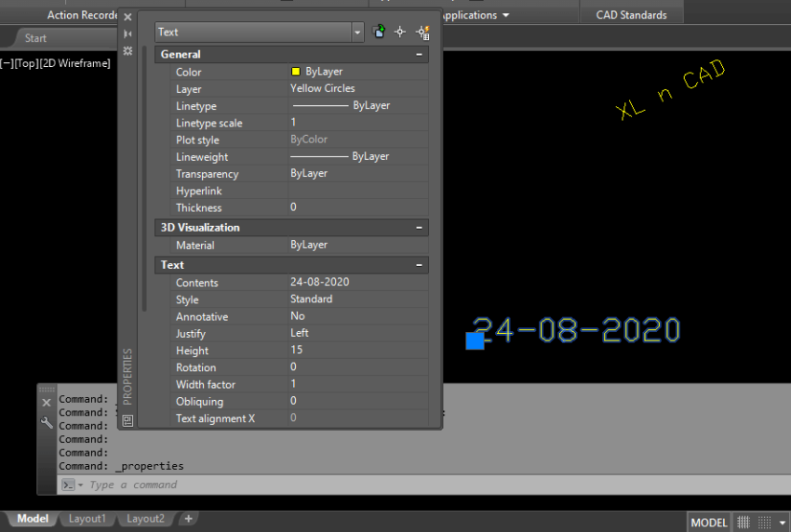Click the [-] viewport control

click(x=7, y=63)
